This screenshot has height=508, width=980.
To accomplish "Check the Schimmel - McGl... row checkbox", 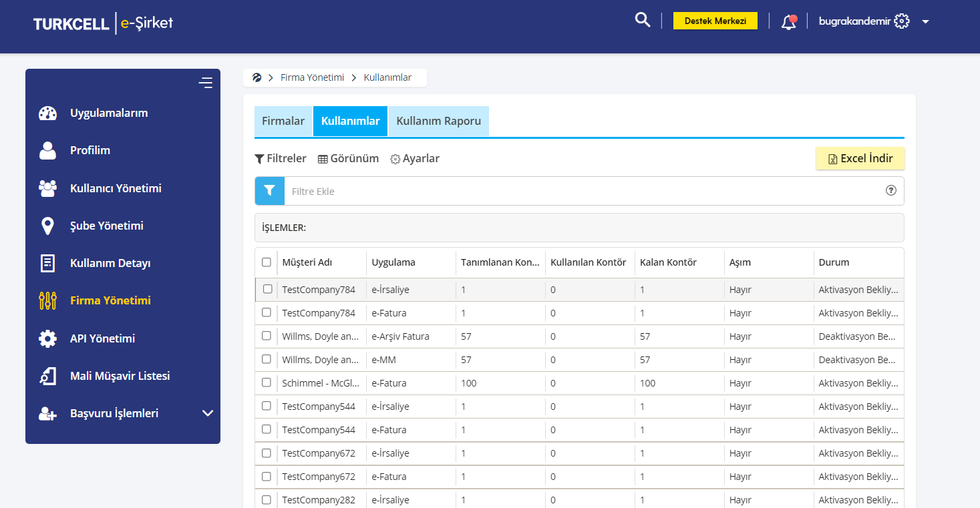I will (x=267, y=383).
